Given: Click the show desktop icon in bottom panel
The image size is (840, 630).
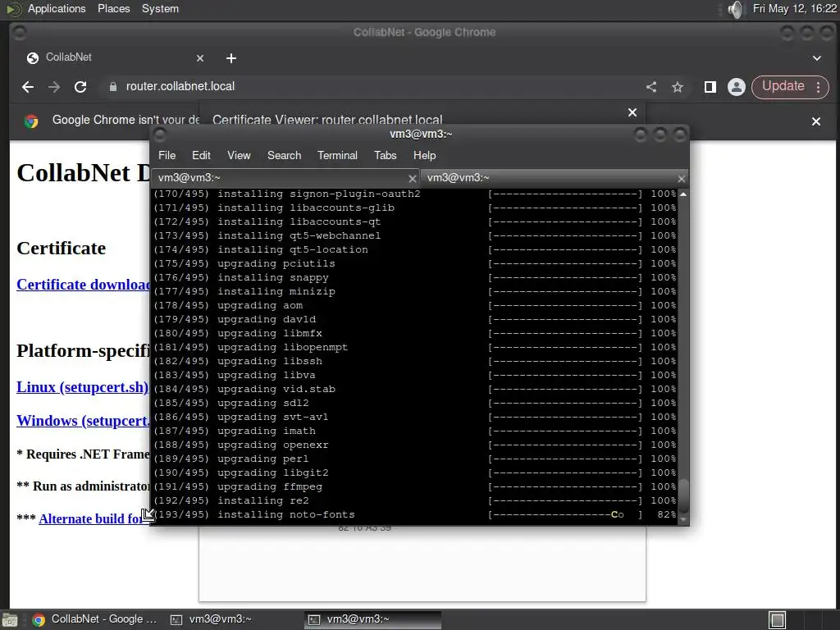Looking at the screenshot, I should coord(9,620).
